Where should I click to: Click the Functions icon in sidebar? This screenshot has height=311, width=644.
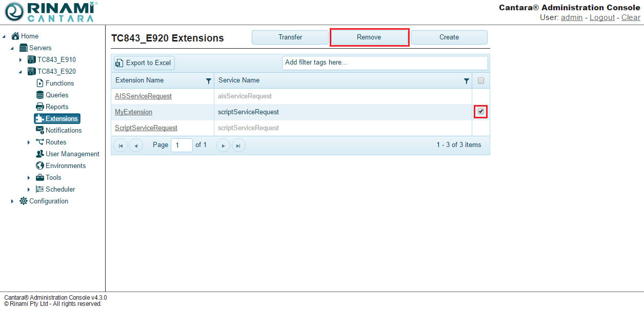(40, 83)
